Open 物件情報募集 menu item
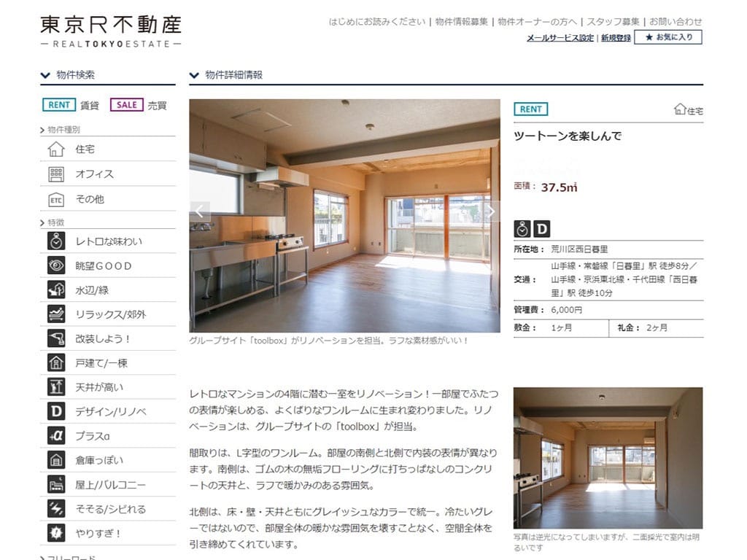Screen dimensions: 747x560 462,21
